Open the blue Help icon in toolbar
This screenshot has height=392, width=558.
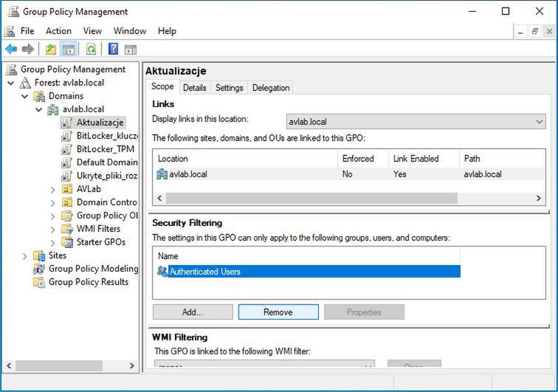pos(113,49)
